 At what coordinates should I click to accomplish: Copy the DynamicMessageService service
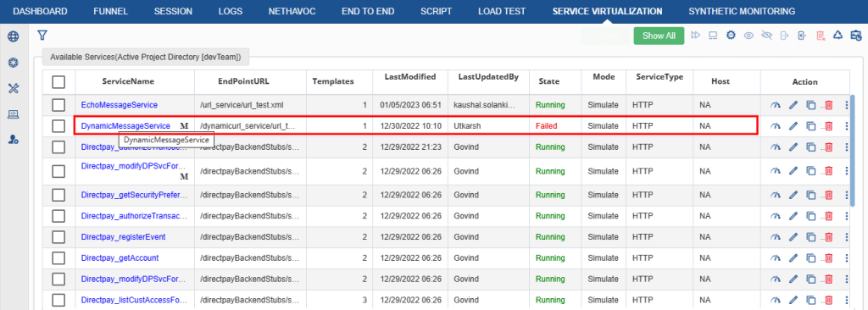click(811, 126)
